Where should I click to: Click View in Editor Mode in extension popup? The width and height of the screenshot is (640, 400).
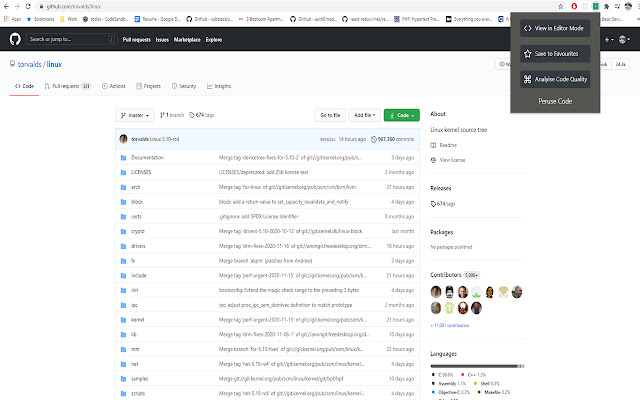point(555,28)
